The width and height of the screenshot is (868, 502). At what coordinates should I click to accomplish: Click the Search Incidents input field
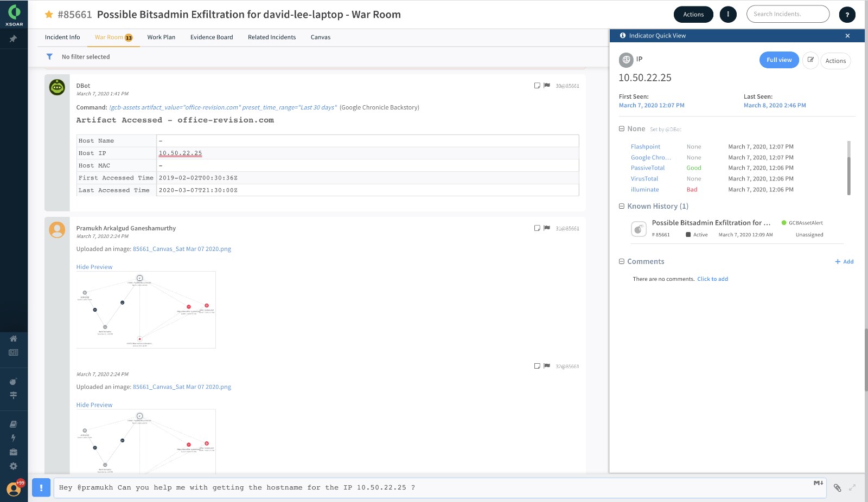787,14
